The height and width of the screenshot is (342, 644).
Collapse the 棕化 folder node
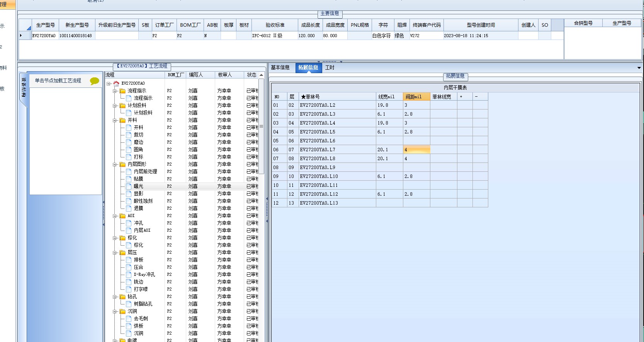(115, 238)
